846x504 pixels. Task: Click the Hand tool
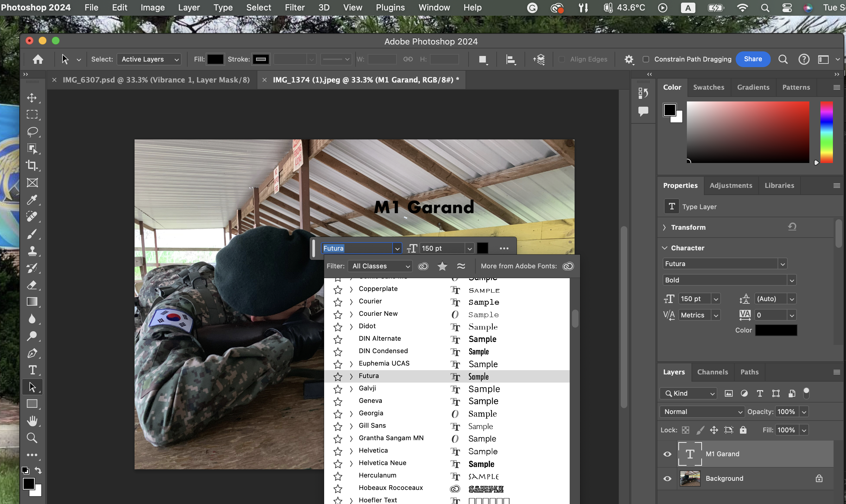point(32,421)
